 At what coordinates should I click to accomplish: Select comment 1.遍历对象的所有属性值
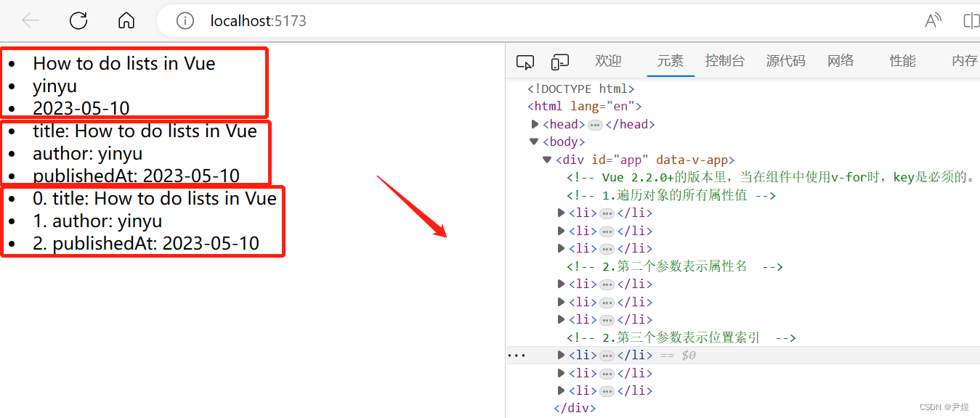pos(671,196)
